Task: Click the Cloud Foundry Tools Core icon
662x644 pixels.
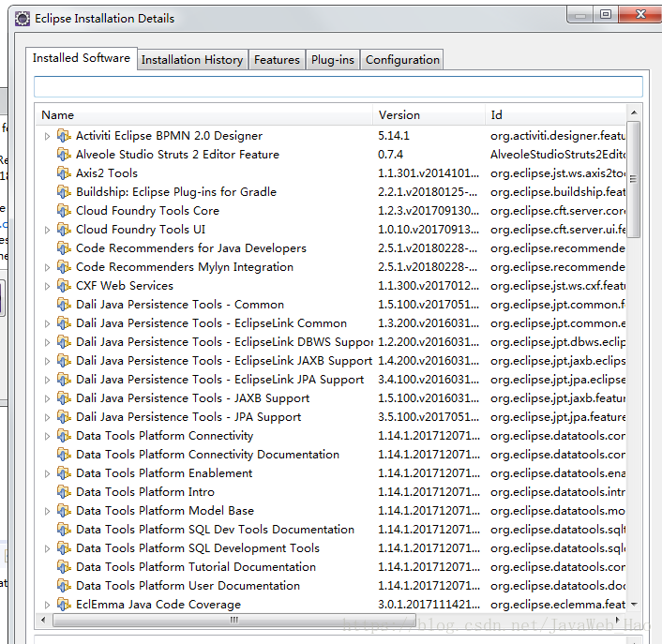Action: pos(64,211)
